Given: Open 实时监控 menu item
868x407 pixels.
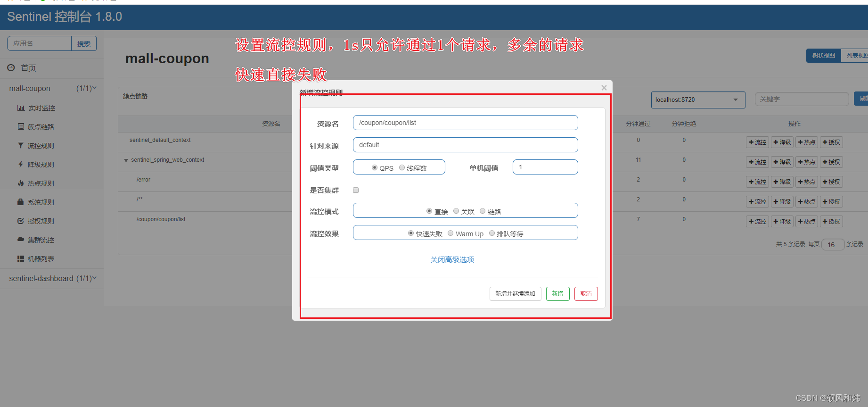Looking at the screenshot, I should pos(41,108).
